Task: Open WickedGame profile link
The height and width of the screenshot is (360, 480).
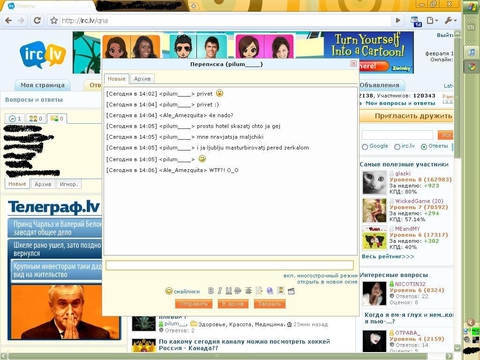Action: coord(419,201)
